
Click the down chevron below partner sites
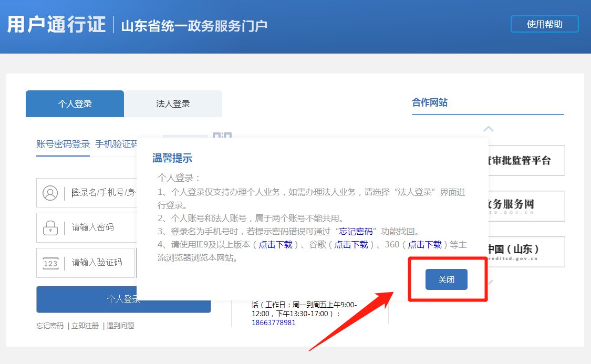(x=490, y=282)
